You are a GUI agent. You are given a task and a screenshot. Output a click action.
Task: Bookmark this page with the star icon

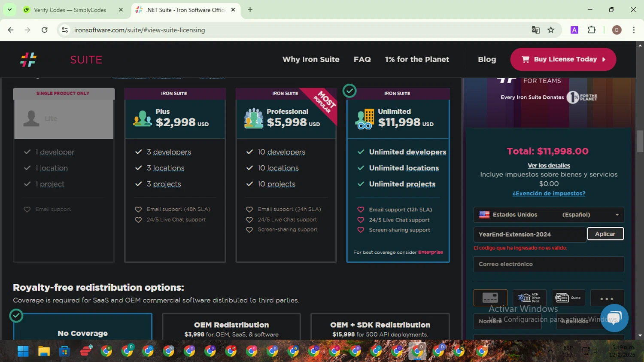tap(551, 30)
